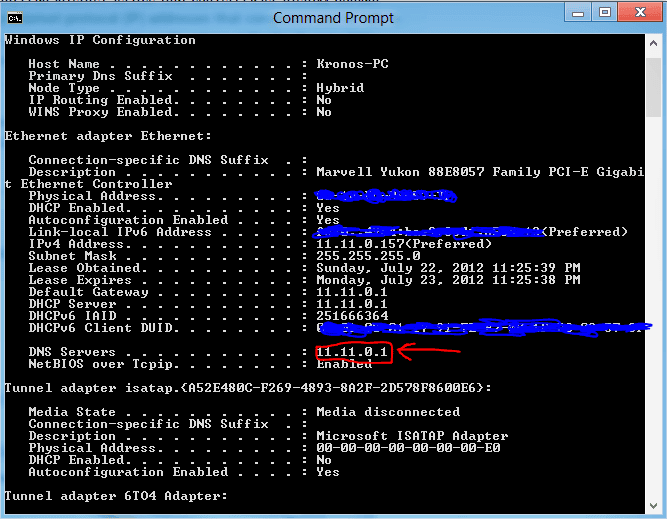
Task: Click the Tunnel adapter 6TO4 Adapter heading
Action: click(x=116, y=496)
